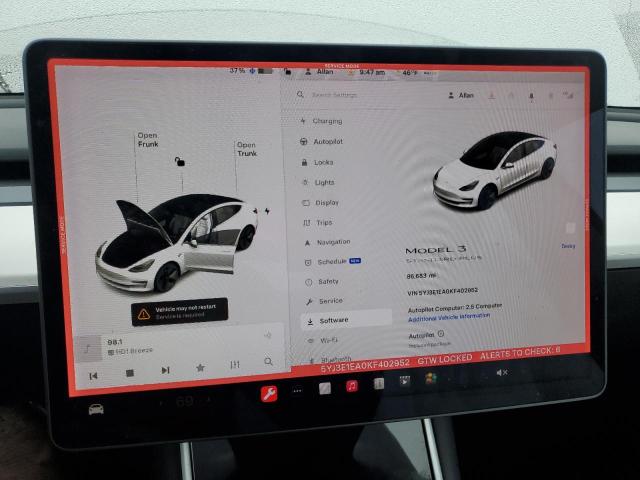The width and height of the screenshot is (640, 480).
Task: Open the red wrench service mode app
Action: tap(269, 393)
